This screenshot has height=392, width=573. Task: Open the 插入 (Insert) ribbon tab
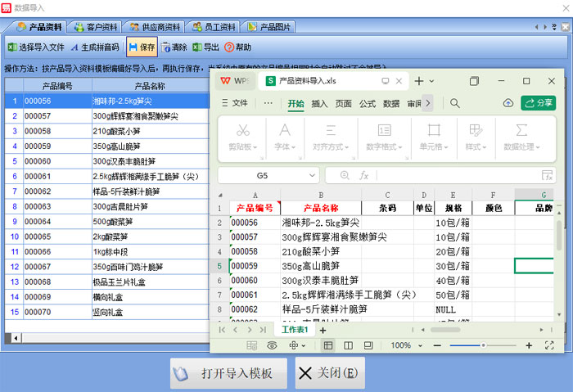319,104
